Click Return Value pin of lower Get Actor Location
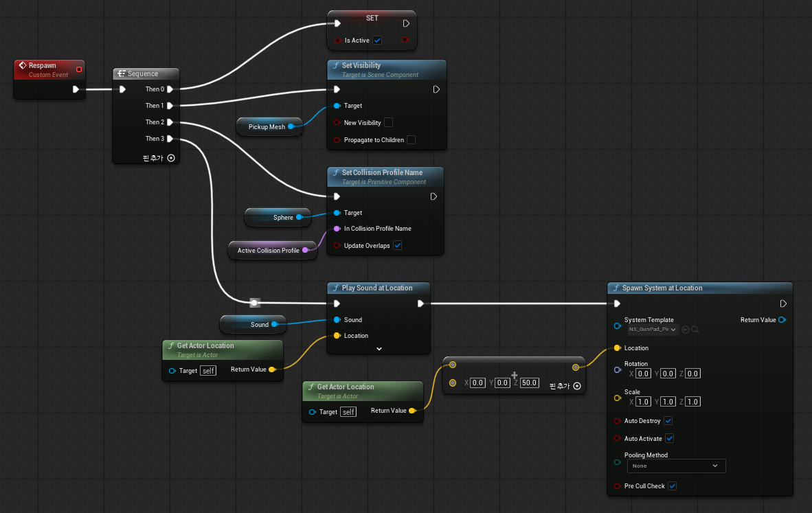The image size is (812, 513). pos(412,411)
